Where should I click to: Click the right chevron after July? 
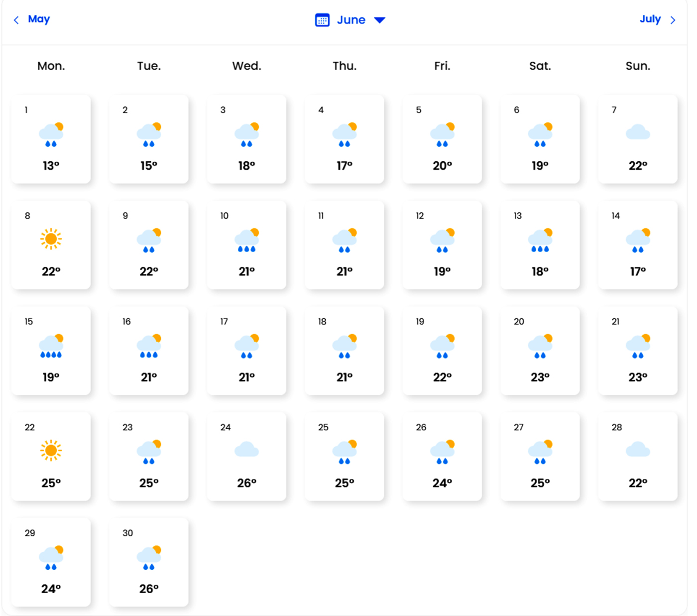[673, 20]
